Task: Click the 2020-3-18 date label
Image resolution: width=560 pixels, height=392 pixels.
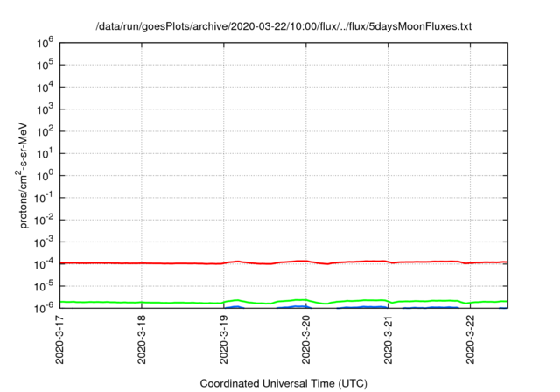Action: coord(142,339)
